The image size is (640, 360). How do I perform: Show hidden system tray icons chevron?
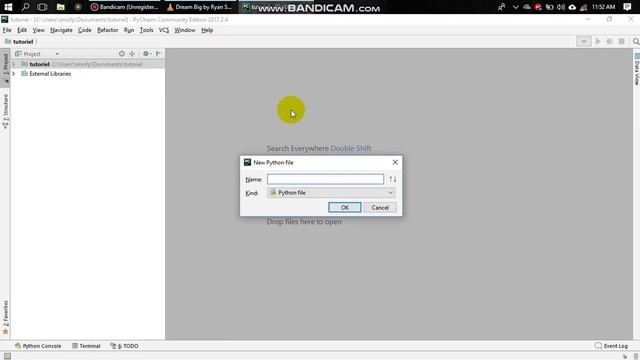tap(516, 7)
